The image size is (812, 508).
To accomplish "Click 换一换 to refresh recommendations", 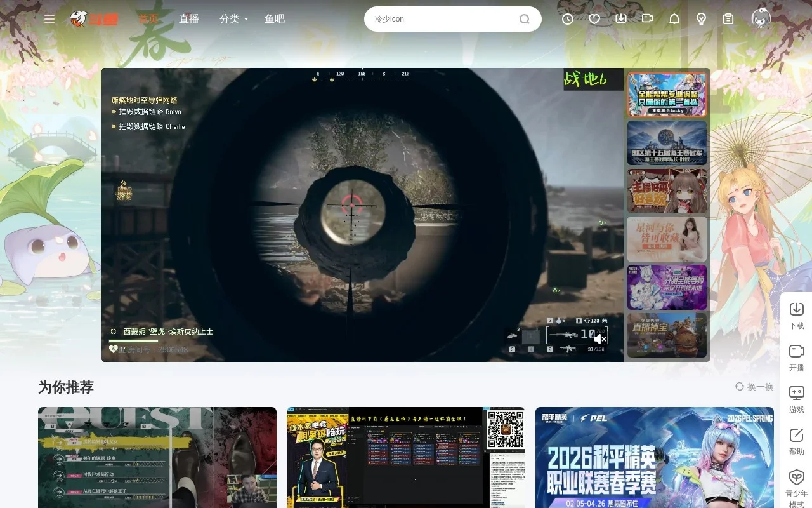I will point(754,387).
